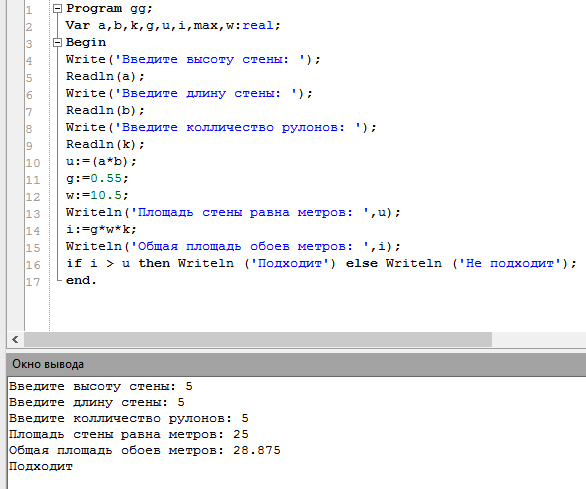Viewport: 586px width, 489px height.
Task: Click line number 16 in gutter
Action: click(x=33, y=265)
